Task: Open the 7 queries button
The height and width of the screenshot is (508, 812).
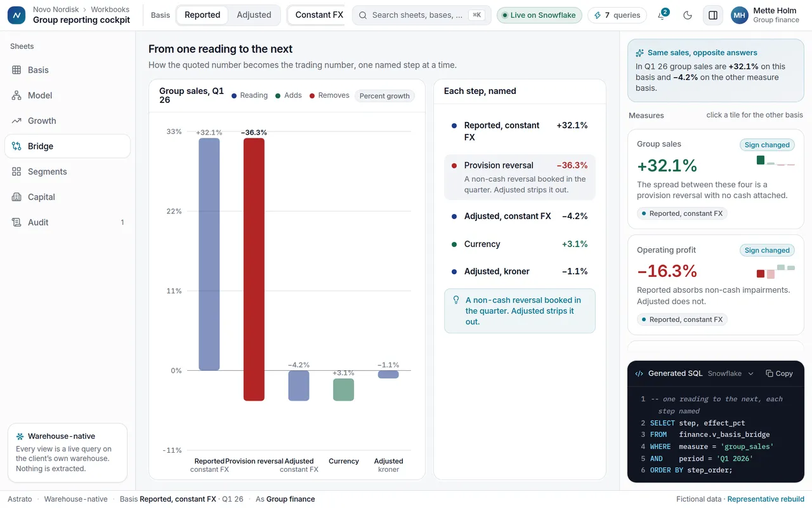Action: [x=617, y=15]
